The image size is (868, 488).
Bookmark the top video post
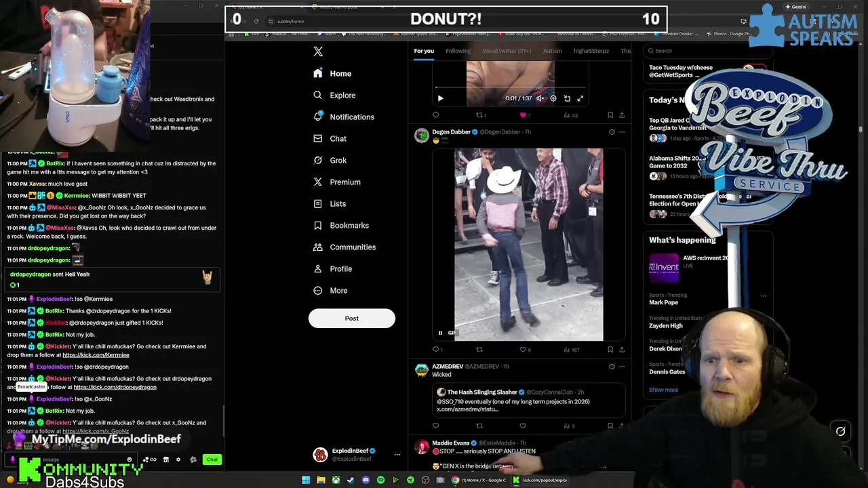610,115
